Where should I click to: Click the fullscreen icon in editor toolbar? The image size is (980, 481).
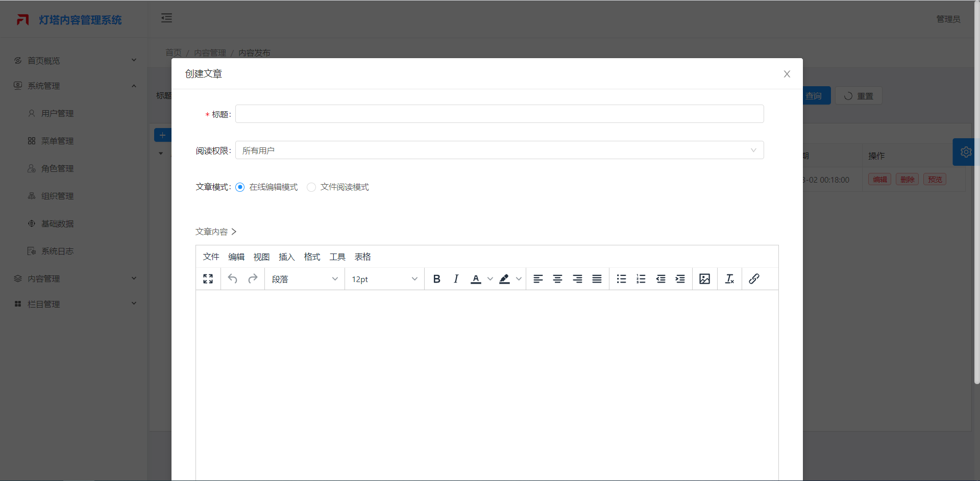(x=208, y=279)
